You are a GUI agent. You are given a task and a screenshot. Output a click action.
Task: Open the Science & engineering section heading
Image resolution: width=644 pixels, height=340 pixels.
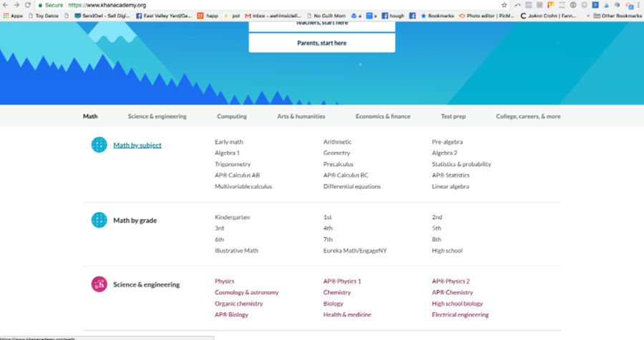click(x=146, y=284)
